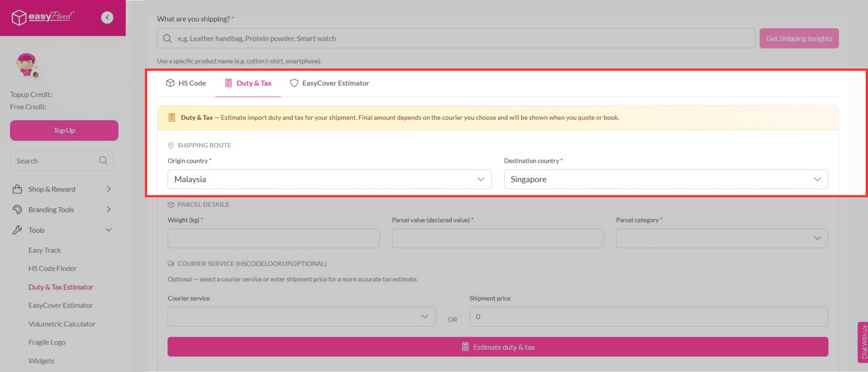
Task: Click the easyParcel logo
Action: coord(43,17)
